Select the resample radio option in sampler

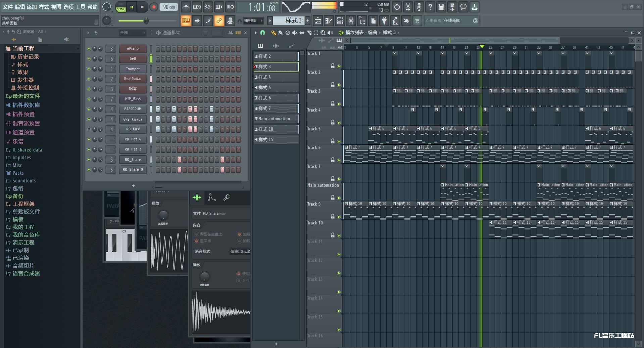pos(197,241)
